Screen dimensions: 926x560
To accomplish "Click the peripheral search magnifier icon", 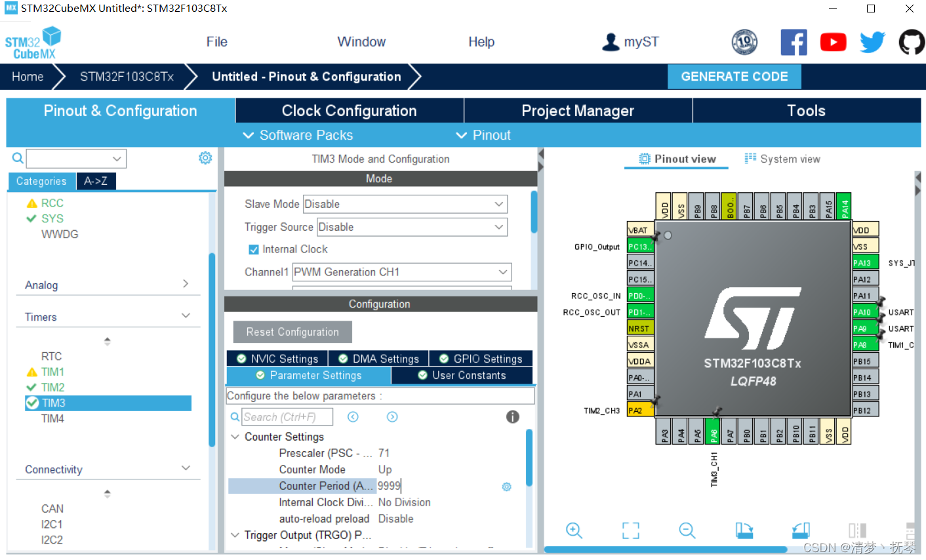I will tap(18, 158).
